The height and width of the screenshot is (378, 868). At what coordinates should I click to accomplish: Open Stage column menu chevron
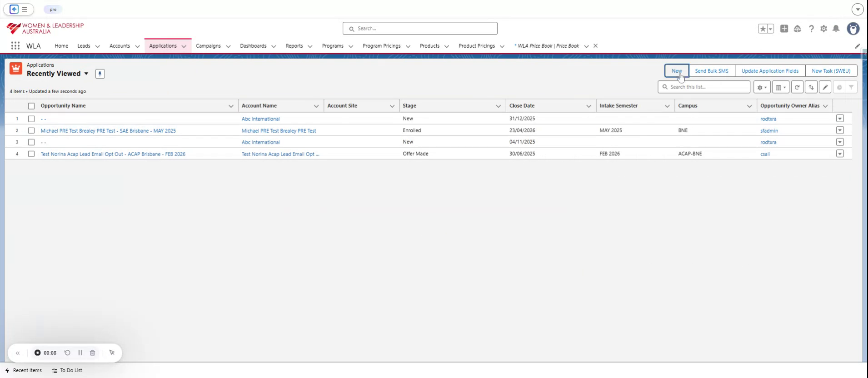tap(498, 106)
